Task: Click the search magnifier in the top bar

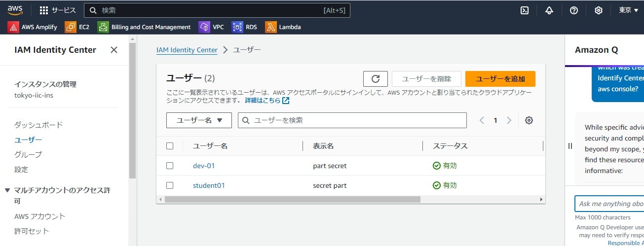Action: click(x=93, y=10)
